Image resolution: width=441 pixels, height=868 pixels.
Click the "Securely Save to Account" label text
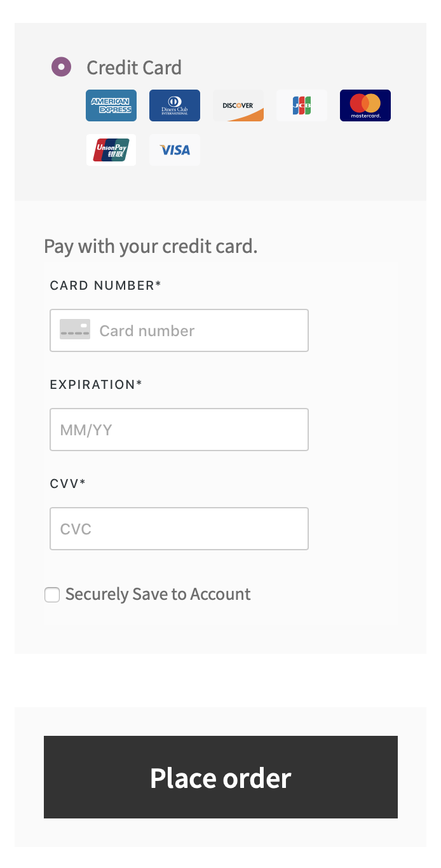[x=158, y=594]
